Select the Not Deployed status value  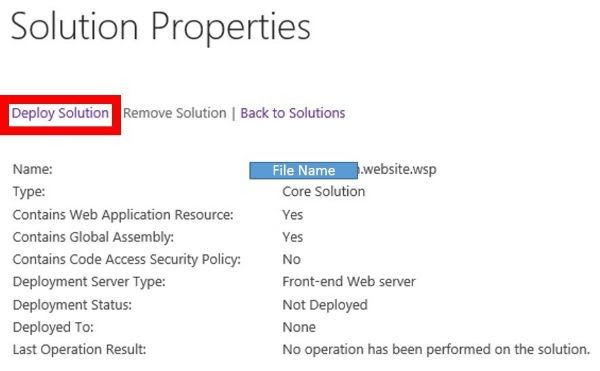point(325,305)
